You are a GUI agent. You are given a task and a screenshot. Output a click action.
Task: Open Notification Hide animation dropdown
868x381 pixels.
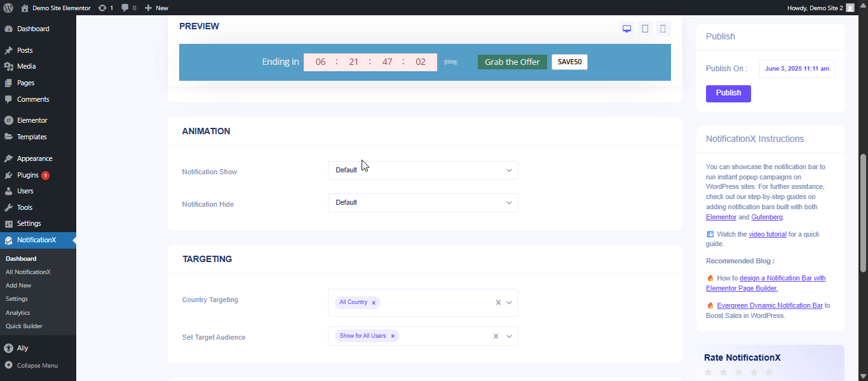[x=423, y=203]
